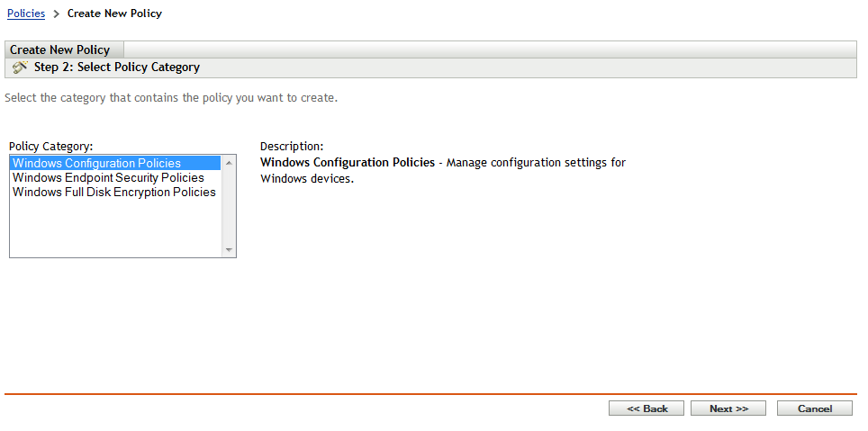Click the category list scrollbar track
868x431 pixels.
coord(229,207)
